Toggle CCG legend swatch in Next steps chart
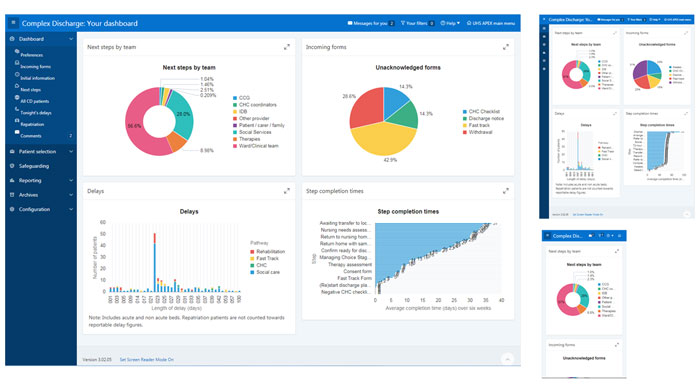 click(235, 98)
